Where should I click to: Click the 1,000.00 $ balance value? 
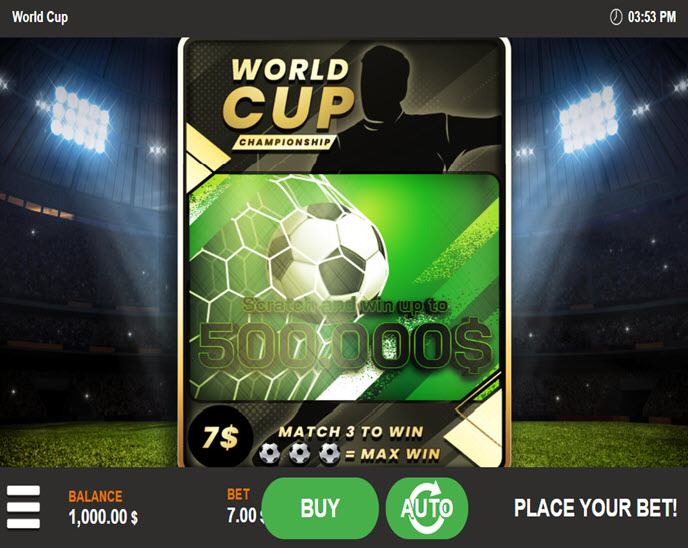coord(103,517)
